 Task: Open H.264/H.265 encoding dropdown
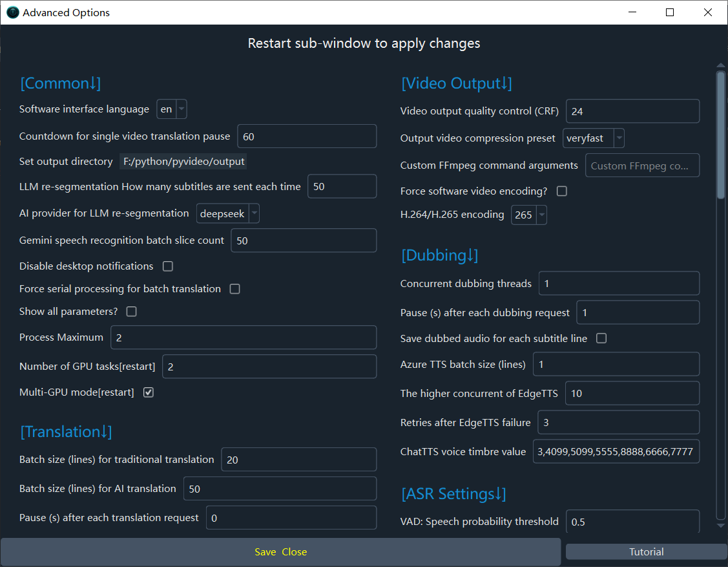coord(529,215)
